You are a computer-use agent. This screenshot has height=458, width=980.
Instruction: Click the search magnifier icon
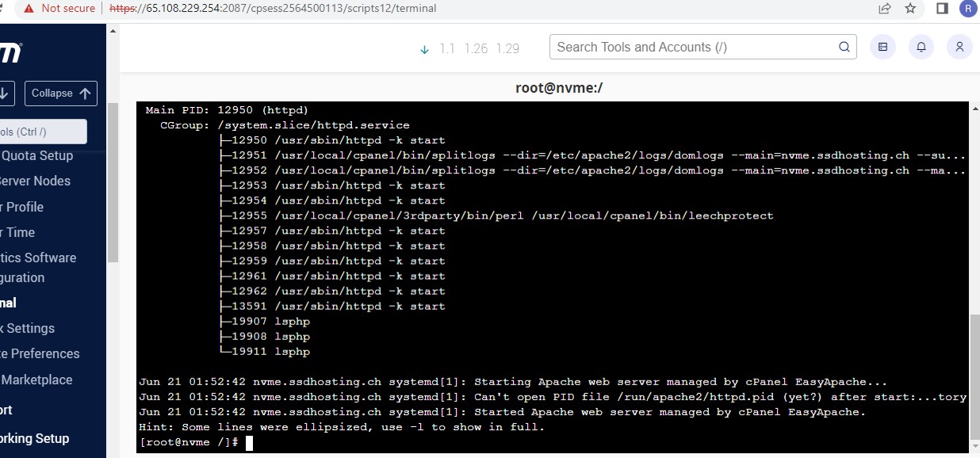[844, 47]
